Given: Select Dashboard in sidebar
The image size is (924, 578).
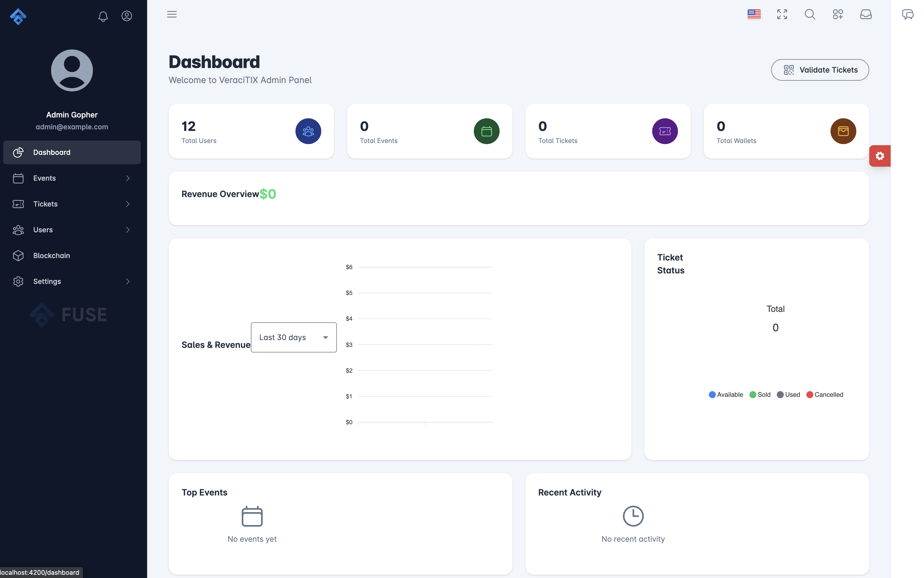Looking at the screenshot, I should coord(72,152).
